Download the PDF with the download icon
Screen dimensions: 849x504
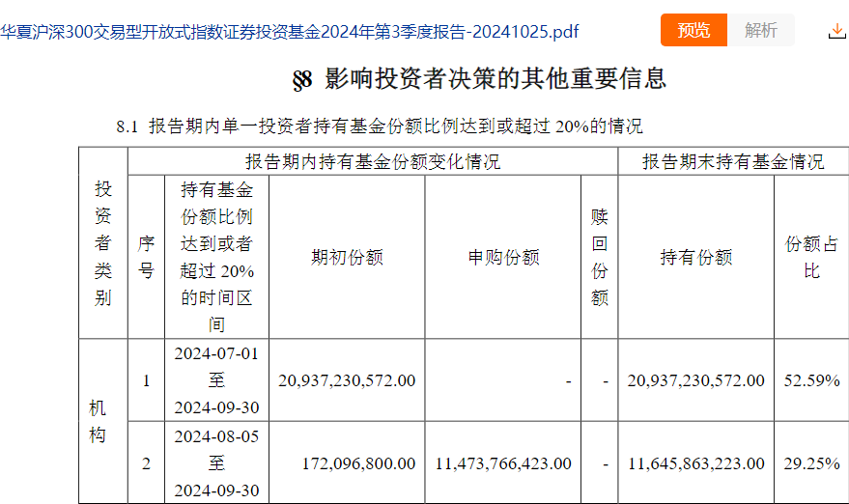click(x=837, y=30)
